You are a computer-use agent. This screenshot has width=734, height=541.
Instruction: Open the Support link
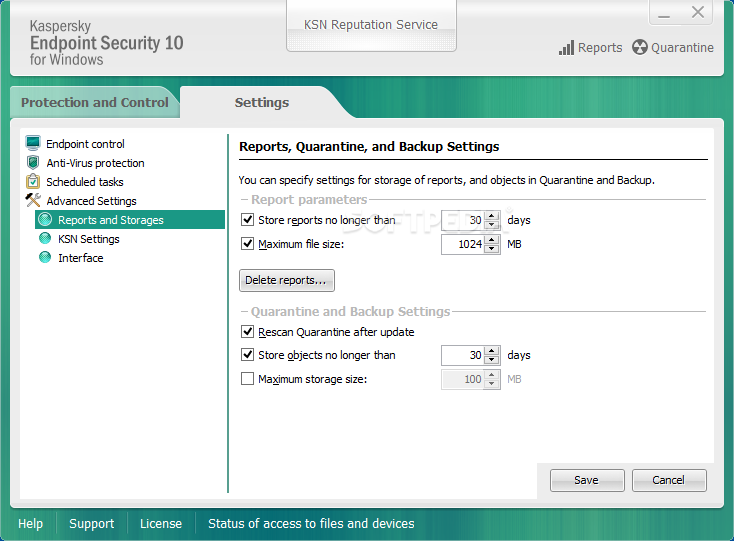[91, 523]
